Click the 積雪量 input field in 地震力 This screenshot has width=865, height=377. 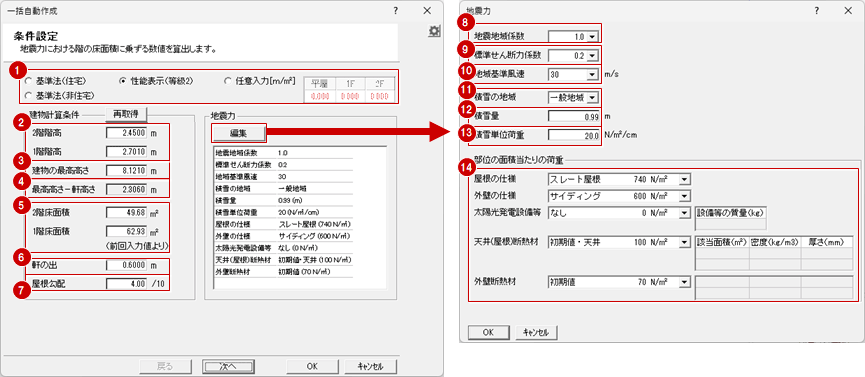tap(574, 116)
